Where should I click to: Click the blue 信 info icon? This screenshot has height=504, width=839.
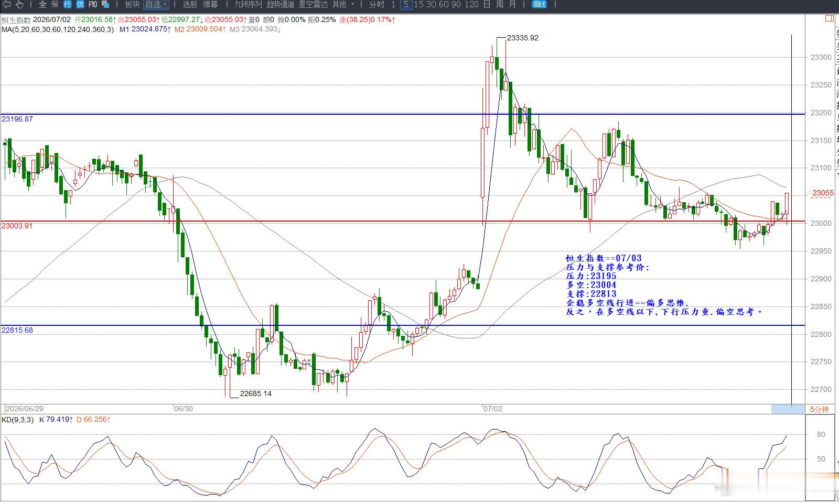80,5
